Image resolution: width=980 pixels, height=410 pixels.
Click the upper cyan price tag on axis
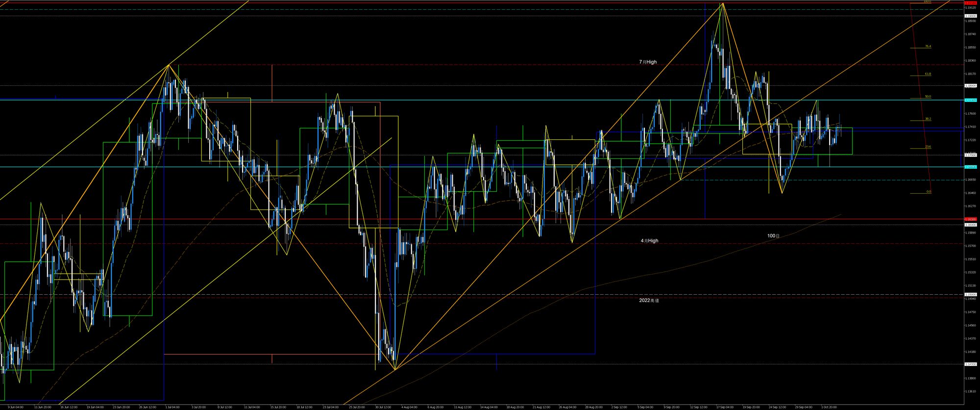(x=970, y=100)
